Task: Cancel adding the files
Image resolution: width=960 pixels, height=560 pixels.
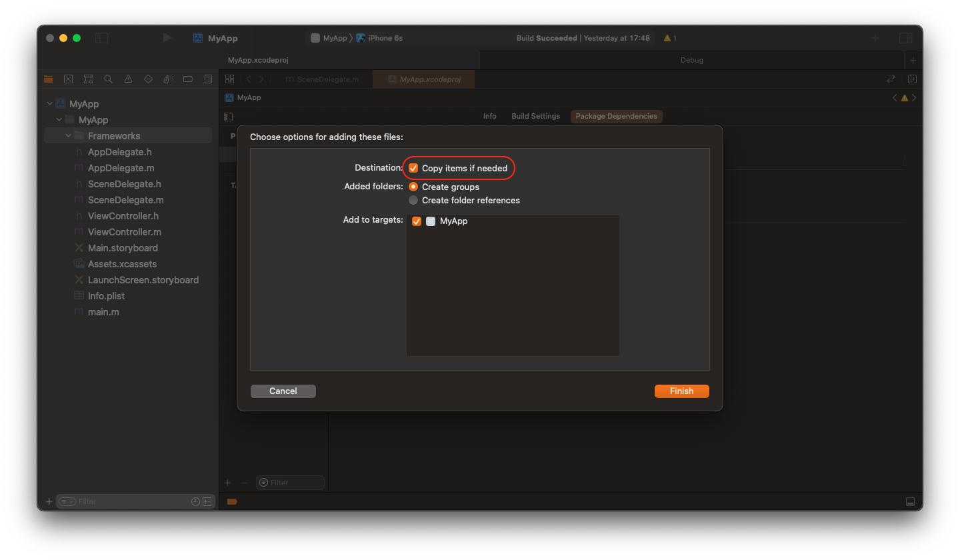Action: (x=283, y=391)
